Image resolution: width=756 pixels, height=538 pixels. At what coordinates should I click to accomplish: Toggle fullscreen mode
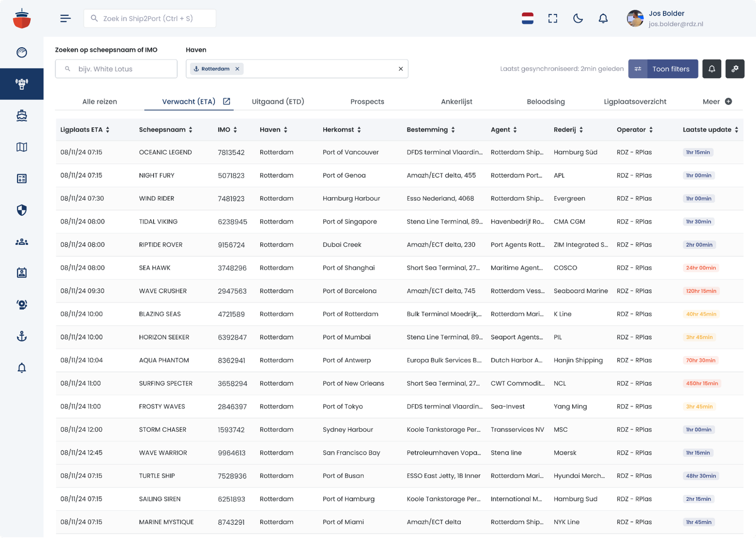(553, 18)
